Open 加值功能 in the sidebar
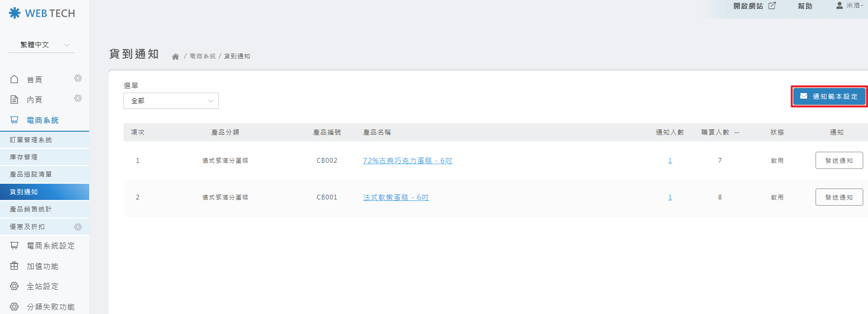Image resolution: width=868 pixels, height=314 pixels. (x=42, y=266)
